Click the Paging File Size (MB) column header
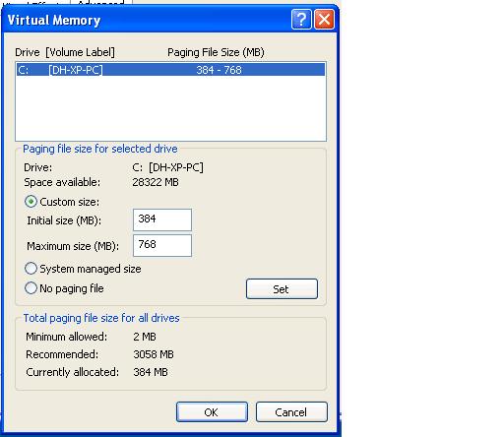This screenshot has width=504, height=437. click(216, 52)
